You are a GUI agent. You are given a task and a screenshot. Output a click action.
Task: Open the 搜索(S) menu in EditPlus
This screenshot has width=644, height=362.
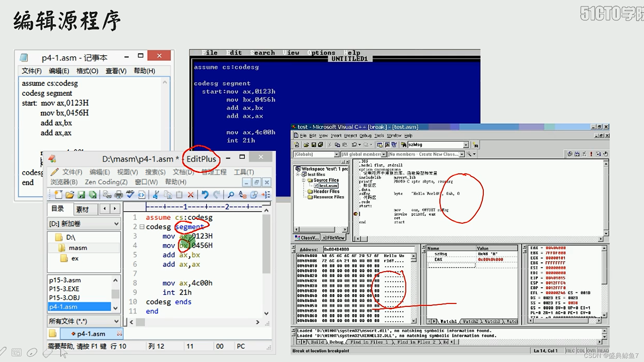(x=155, y=172)
